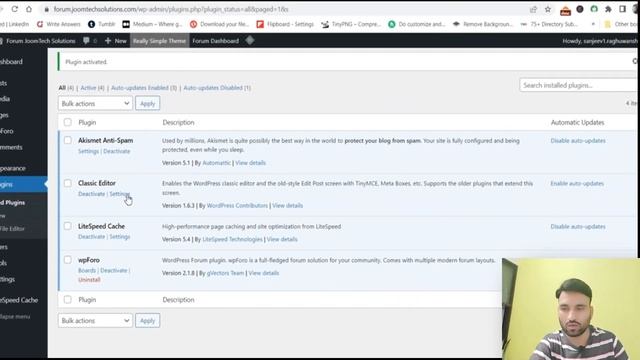This screenshot has width=640, height=360.
Task: Open the Download your file bookmark
Action: [x=219, y=24]
